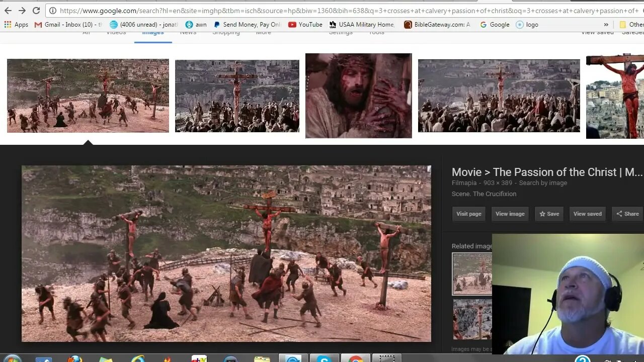View site information icon in address bar
This screenshot has width=644, height=362.
52,11
